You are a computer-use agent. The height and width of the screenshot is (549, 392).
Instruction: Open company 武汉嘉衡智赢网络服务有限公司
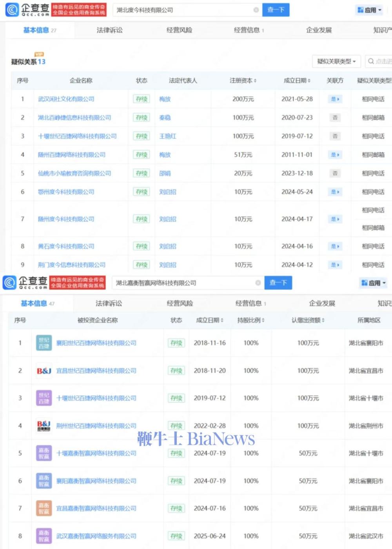coord(96,536)
